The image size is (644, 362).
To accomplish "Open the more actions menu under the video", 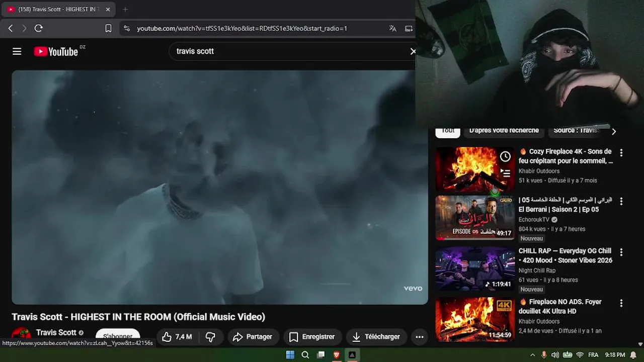I will pyautogui.click(x=420, y=337).
